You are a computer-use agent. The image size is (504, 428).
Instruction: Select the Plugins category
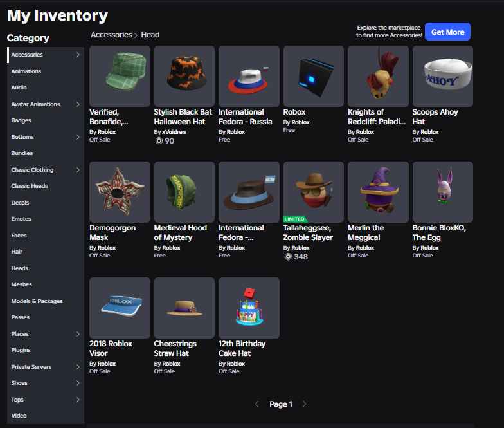[46, 350]
